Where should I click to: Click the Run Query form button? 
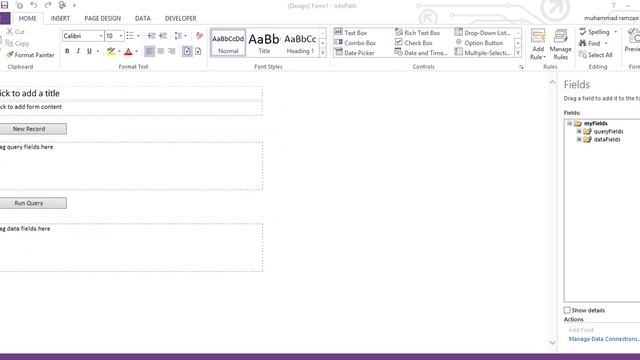point(33,203)
